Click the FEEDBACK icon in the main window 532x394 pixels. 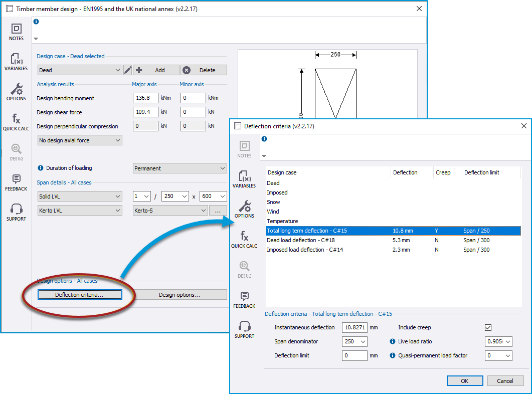16,182
